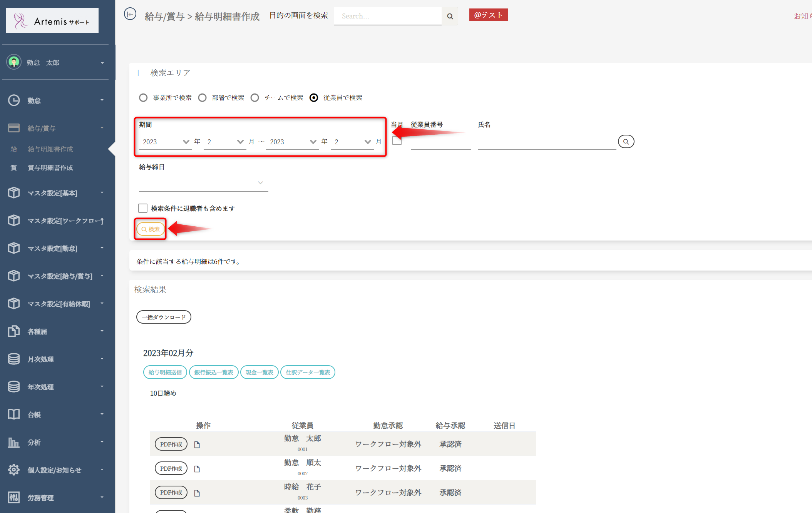Open 賞与明細書作成 menu item
The image size is (812, 513).
(x=50, y=168)
